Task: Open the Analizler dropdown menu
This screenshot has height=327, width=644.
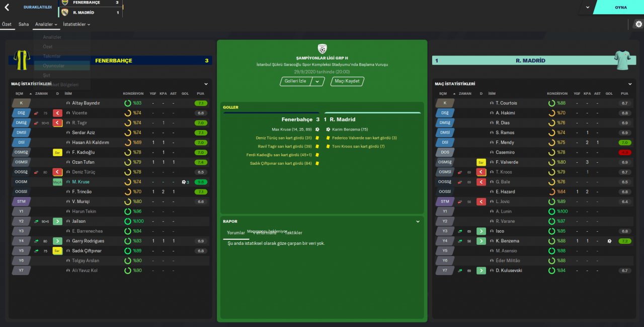Action: pos(46,24)
